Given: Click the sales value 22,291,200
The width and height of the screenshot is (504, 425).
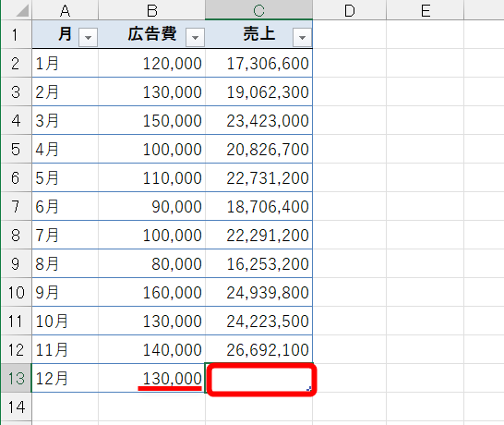Looking at the screenshot, I should 259,235.
